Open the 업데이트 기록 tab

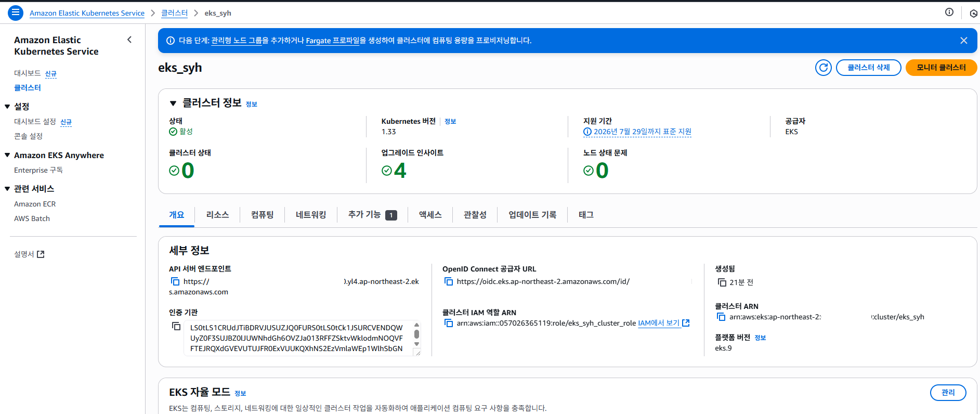click(x=533, y=215)
